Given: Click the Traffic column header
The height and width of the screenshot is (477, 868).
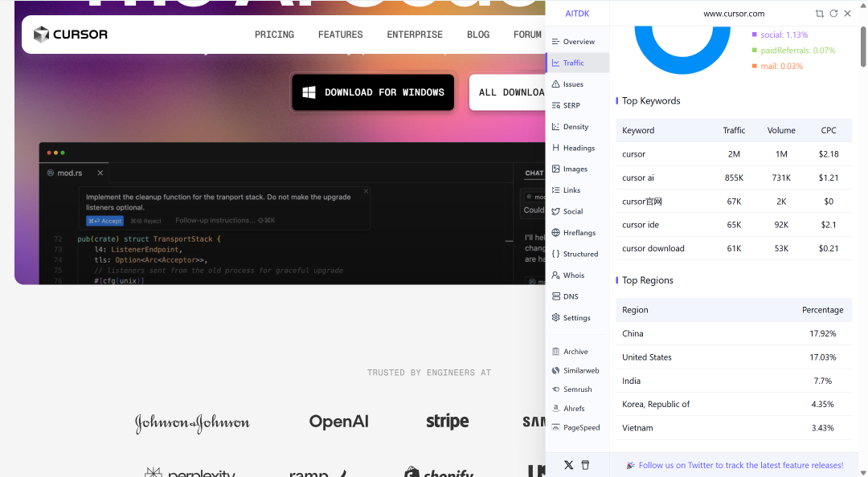Looking at the screenshot, I should tap(734, 130).
